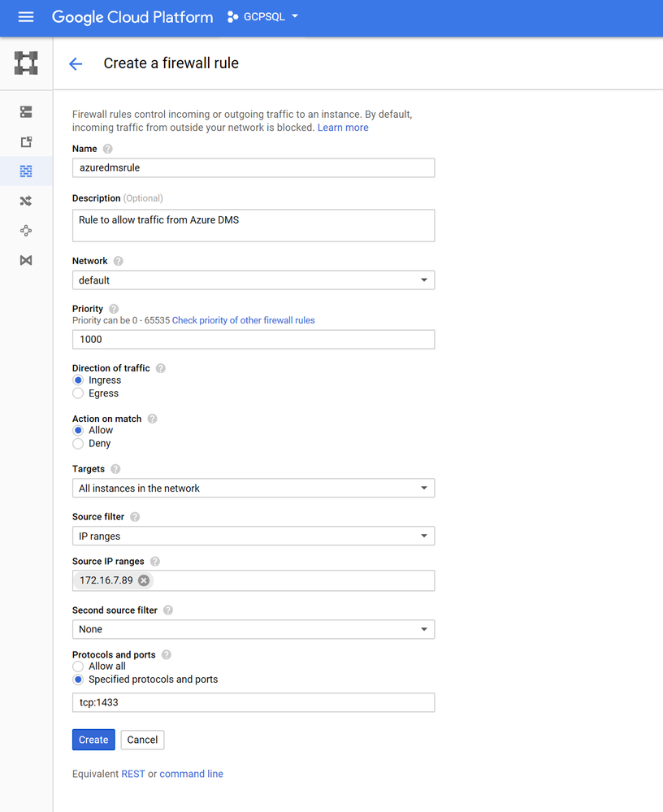Remove the 172.16.7.89 IP chip
This screenshot has width=663, height=812.
[144, 580]
